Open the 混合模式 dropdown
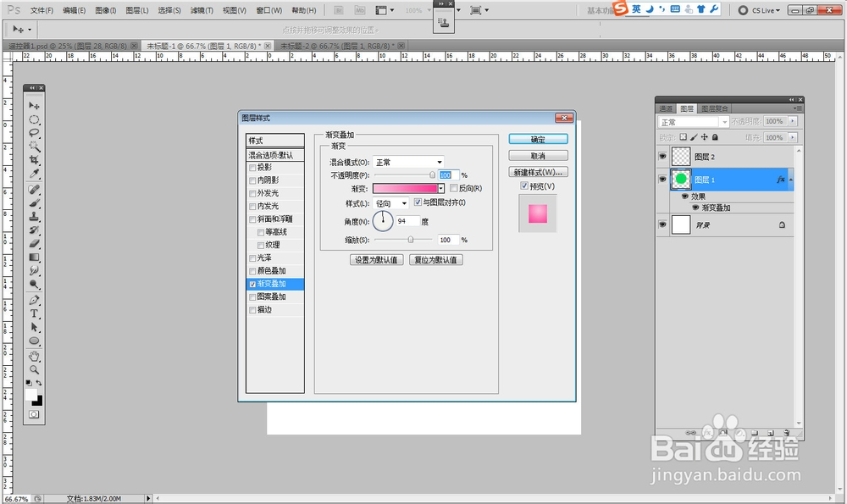This screenshot has width=847, height=504. pos(408,162)
